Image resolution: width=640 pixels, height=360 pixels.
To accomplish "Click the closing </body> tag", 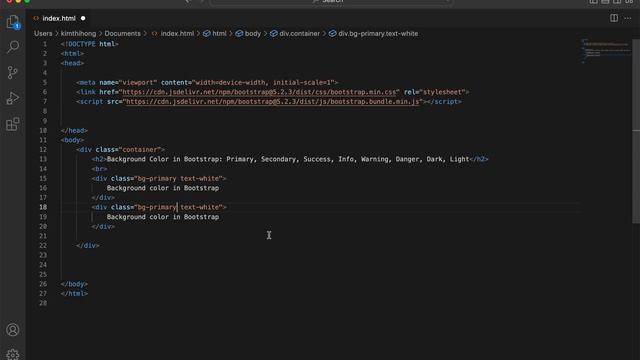I will 74,284.
